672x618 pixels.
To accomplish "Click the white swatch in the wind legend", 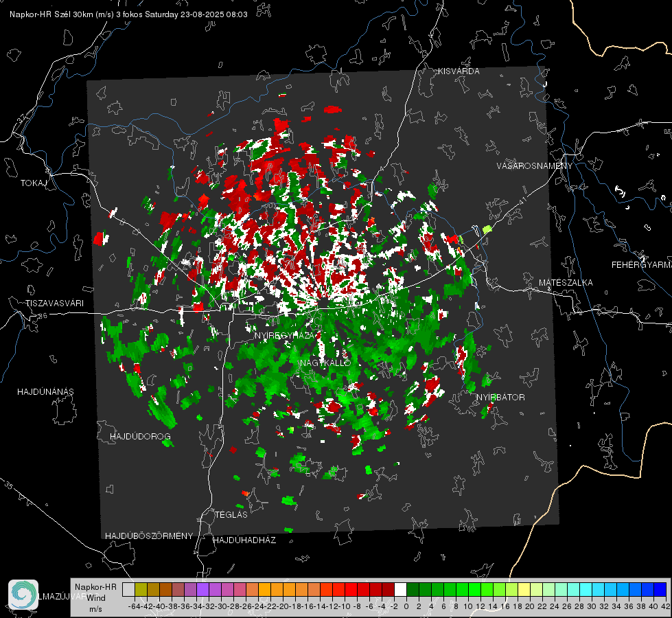I will coord(400,589).
